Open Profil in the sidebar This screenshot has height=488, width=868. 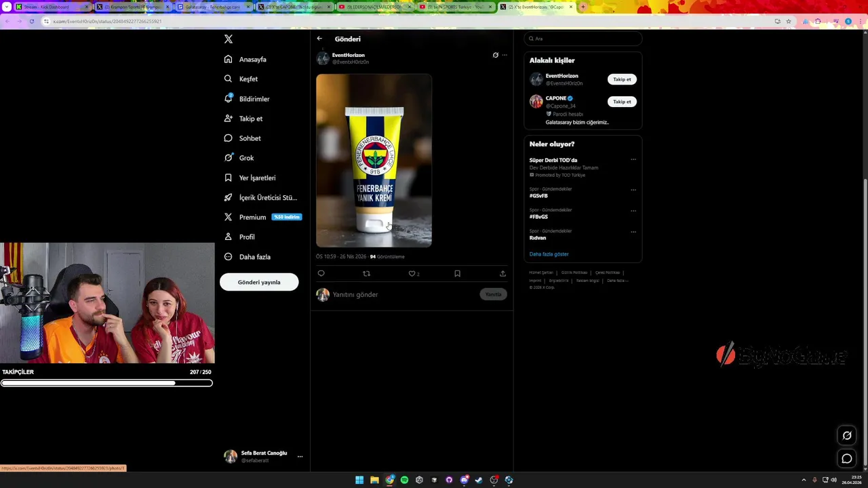point(239,237)
